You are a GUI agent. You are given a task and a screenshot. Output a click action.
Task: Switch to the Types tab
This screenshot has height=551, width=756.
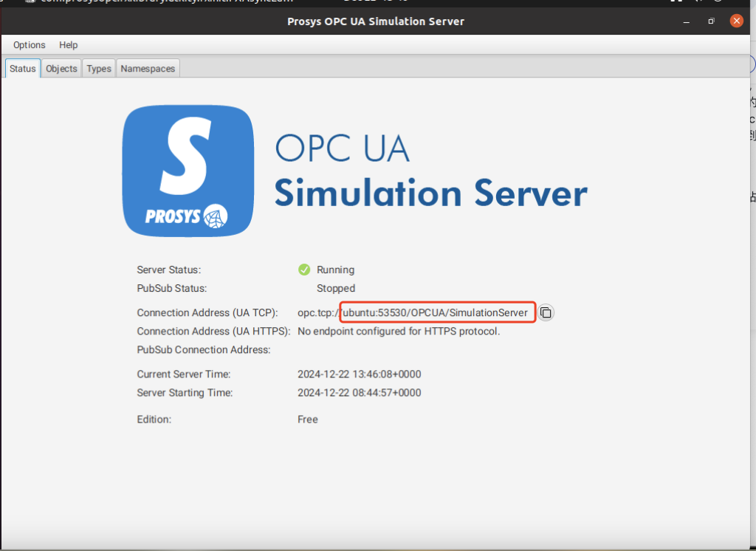click(98, 68)
